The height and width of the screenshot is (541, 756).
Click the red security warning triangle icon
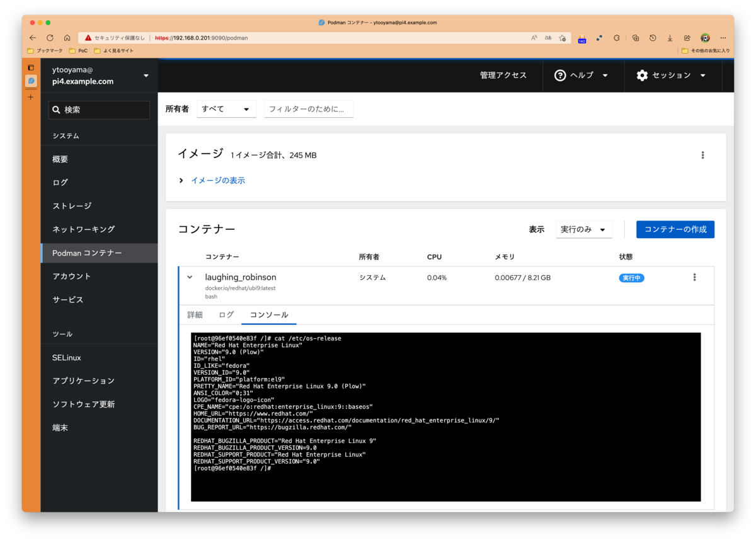88,38
